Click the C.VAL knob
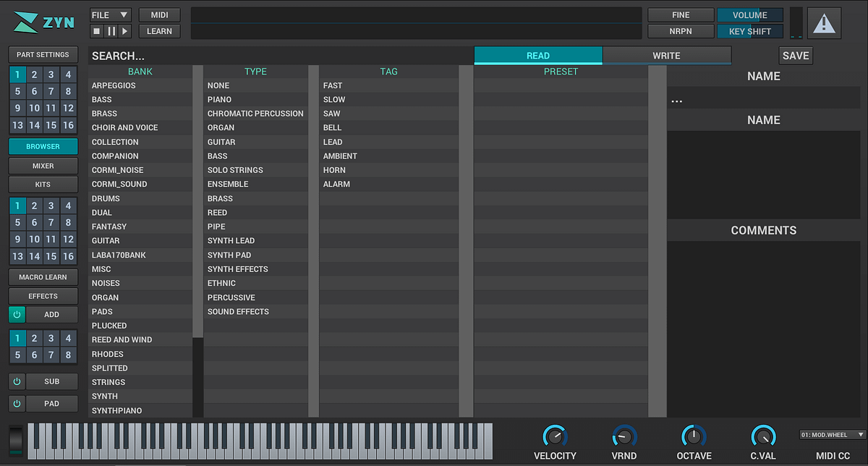The image size is (868, 466). [763, 436]
